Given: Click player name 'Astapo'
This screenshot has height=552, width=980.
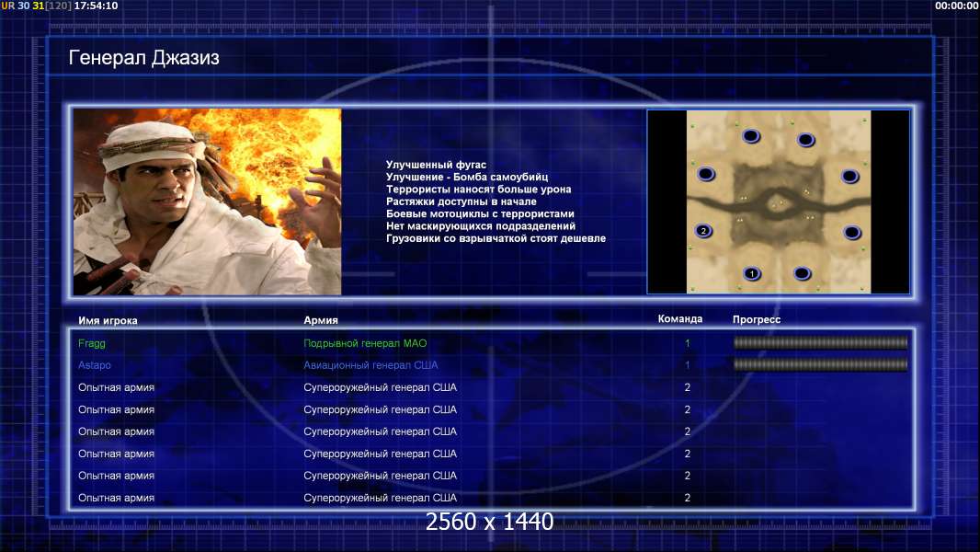Looking at the screenshot, I should pyautogui.click(x=95, y=365).
